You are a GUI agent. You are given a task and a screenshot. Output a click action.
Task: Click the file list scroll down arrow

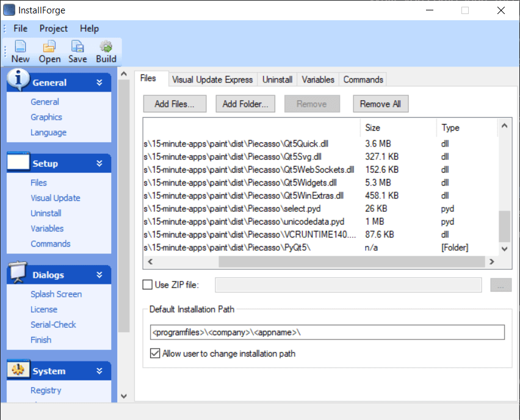[x=504, y=249]
